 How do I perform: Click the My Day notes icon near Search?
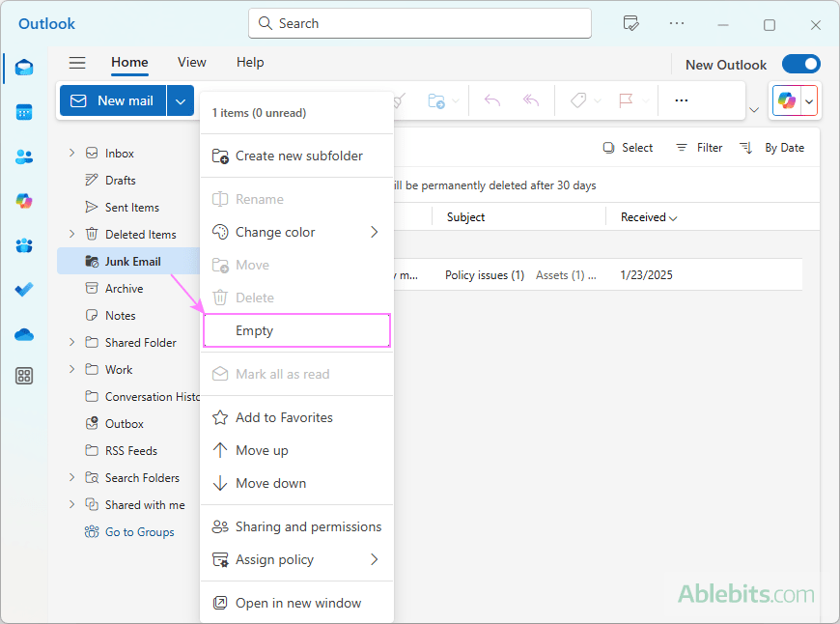pos(631,23)
